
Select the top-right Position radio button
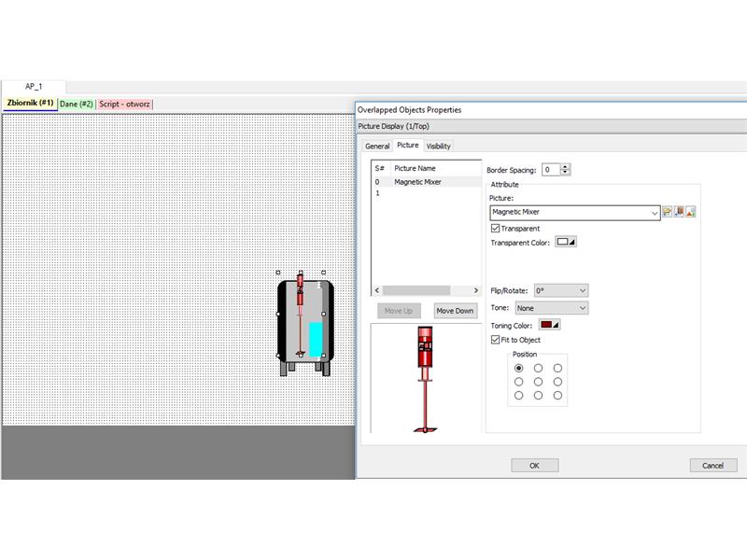(x=557, y=368)
